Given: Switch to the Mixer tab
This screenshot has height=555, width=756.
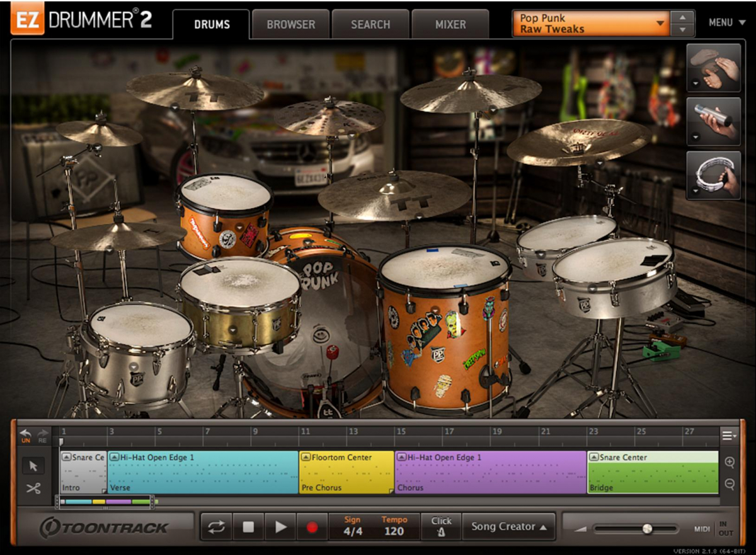Looking at the screenshot, I should click(450, 25).
